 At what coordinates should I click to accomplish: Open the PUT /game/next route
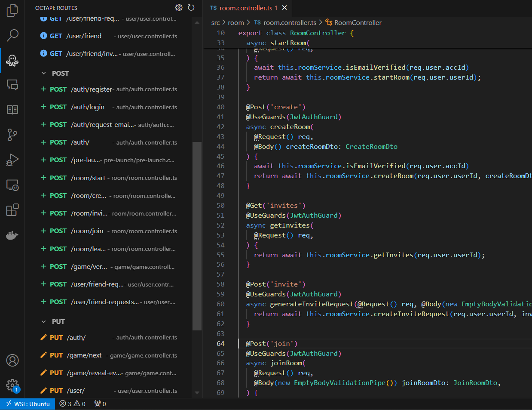click(108, 355)
